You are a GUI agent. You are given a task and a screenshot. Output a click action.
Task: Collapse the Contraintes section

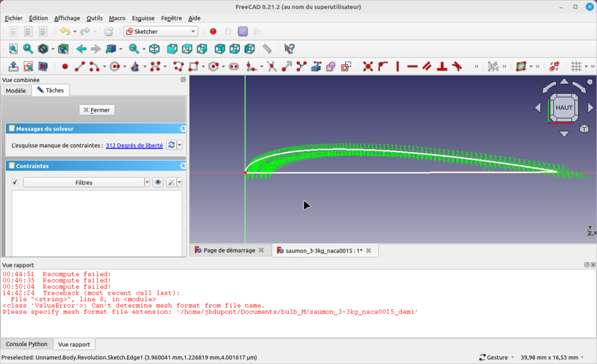(183, 166)
